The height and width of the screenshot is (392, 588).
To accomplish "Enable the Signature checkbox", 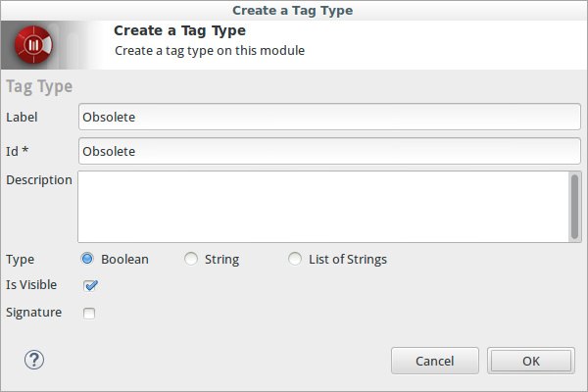I will point(90,314).
